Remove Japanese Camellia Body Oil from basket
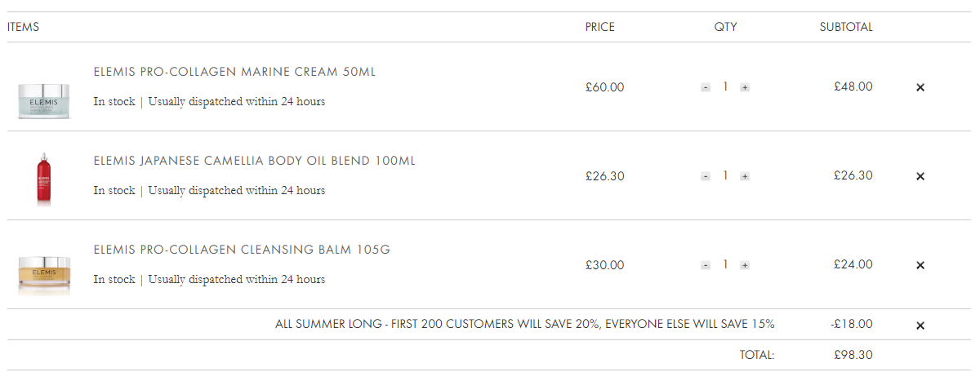980x381 pixels. coord(920,176)
